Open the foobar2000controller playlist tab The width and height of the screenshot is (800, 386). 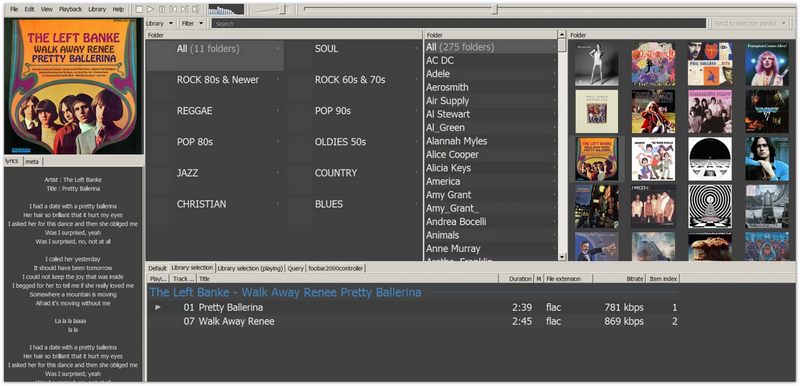coord(335,268)
